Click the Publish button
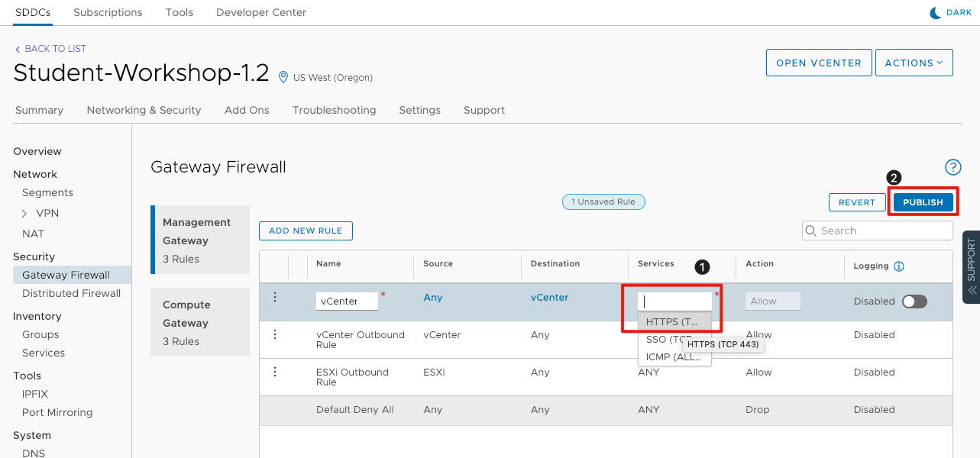The image size is (980, 458). (x=923, y=202)
